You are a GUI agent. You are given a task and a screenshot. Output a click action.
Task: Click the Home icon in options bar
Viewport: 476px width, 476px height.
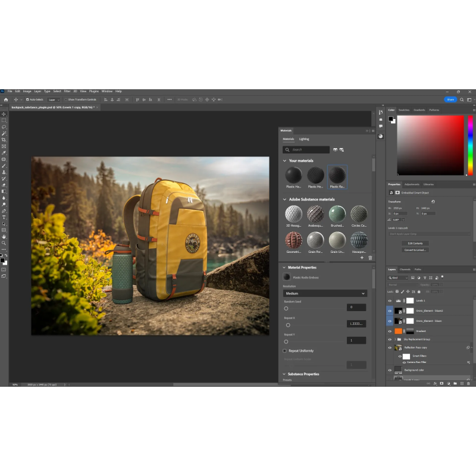[x=6, y=99]
